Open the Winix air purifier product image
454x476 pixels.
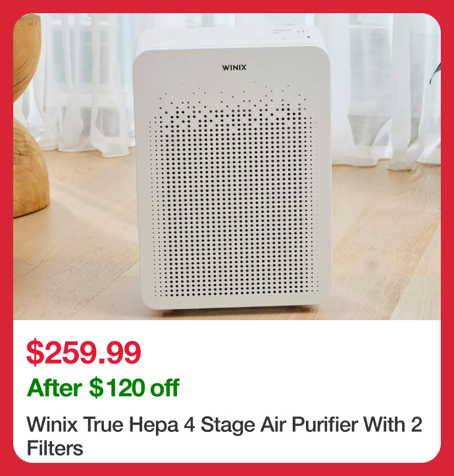point(227,166)
